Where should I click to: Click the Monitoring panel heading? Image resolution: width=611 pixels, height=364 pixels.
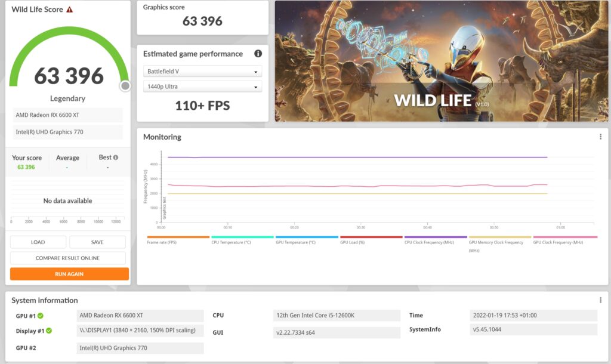162,137
